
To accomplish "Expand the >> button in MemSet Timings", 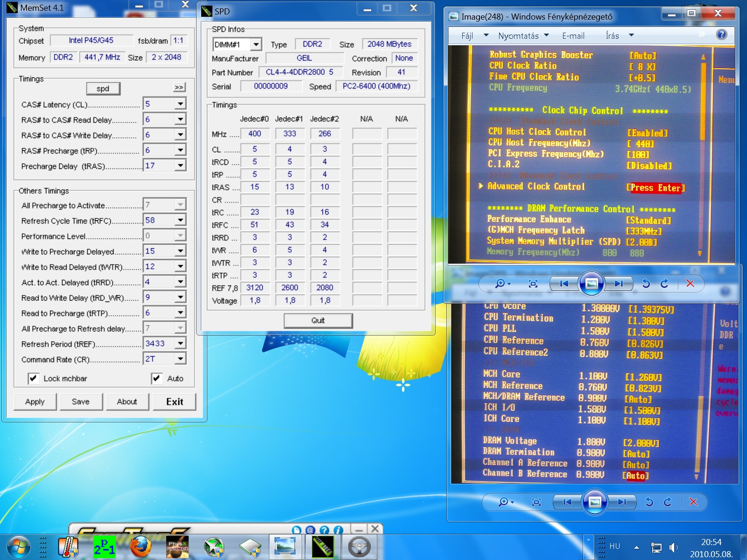I will click(x=179, y=87).
